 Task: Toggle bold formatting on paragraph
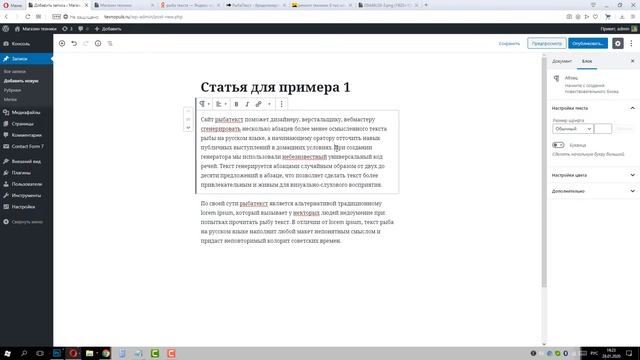tap(236, 104)
